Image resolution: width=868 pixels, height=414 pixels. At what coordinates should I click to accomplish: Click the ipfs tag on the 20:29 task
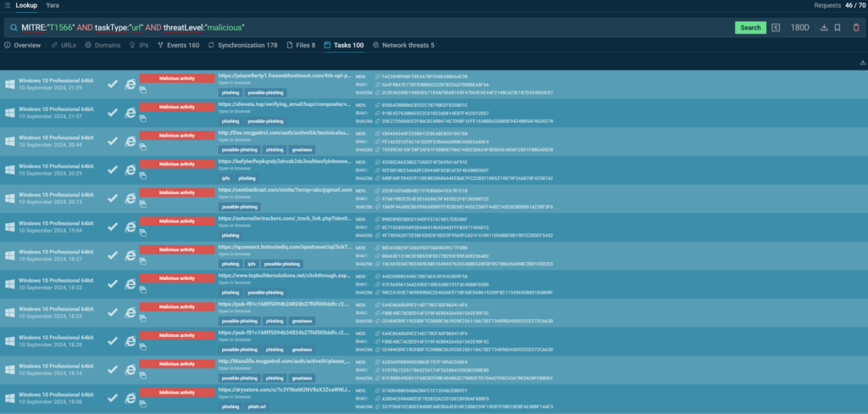[226, 178]
